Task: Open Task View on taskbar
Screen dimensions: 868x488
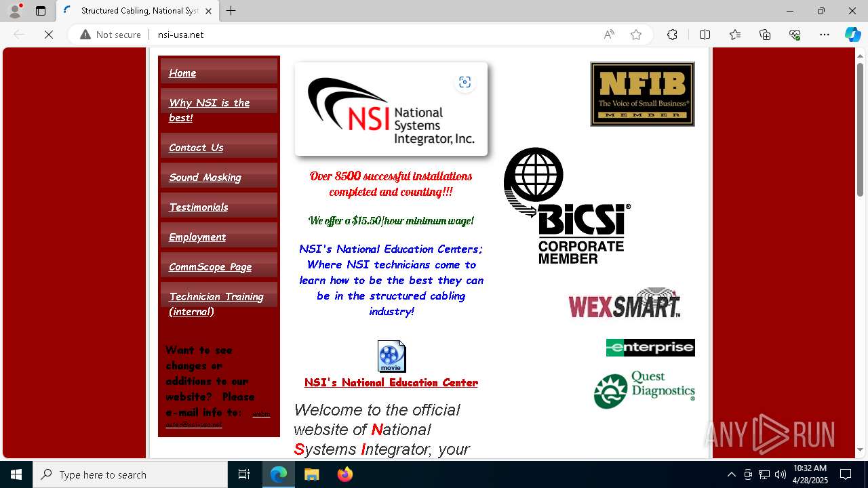Action: coord(244,474)
